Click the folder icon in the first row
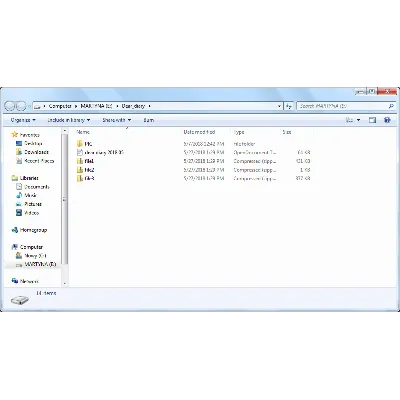 pos(80,144)
